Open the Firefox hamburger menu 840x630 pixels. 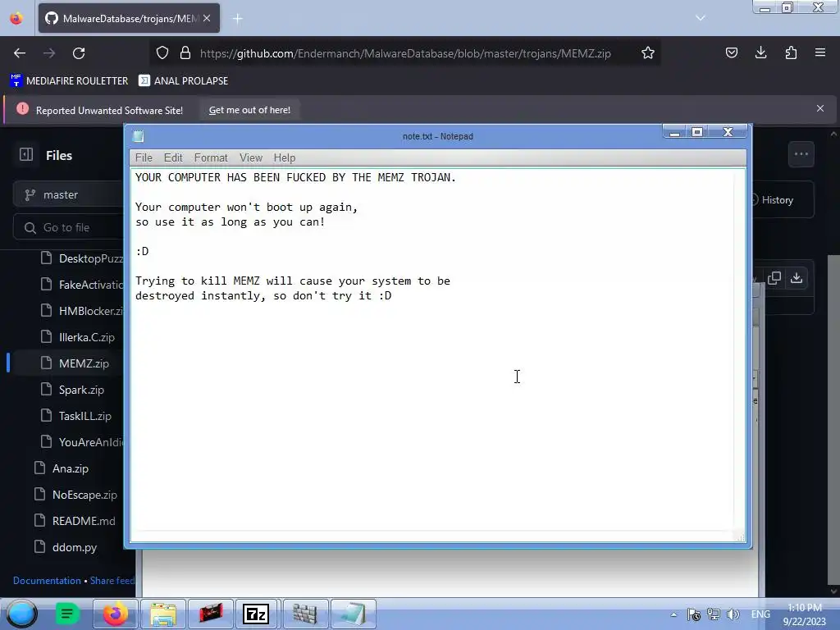click(x=820, y=52)
